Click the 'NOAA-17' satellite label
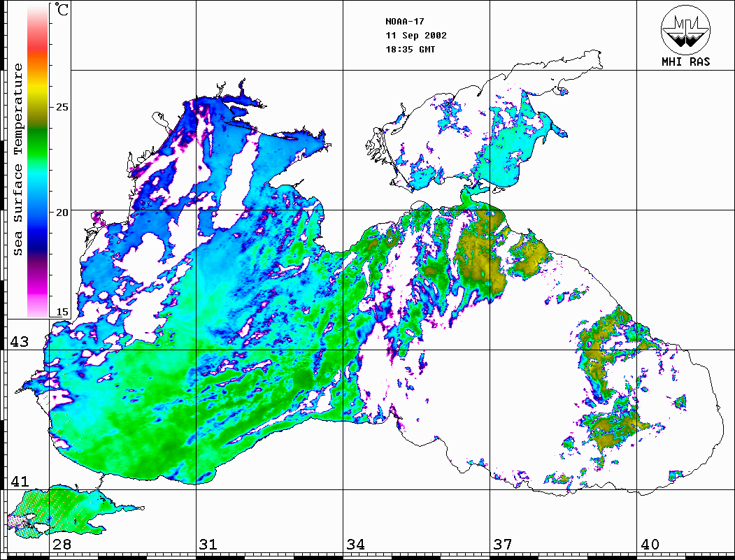Viewport: 735px width, 560px height. 405,22
